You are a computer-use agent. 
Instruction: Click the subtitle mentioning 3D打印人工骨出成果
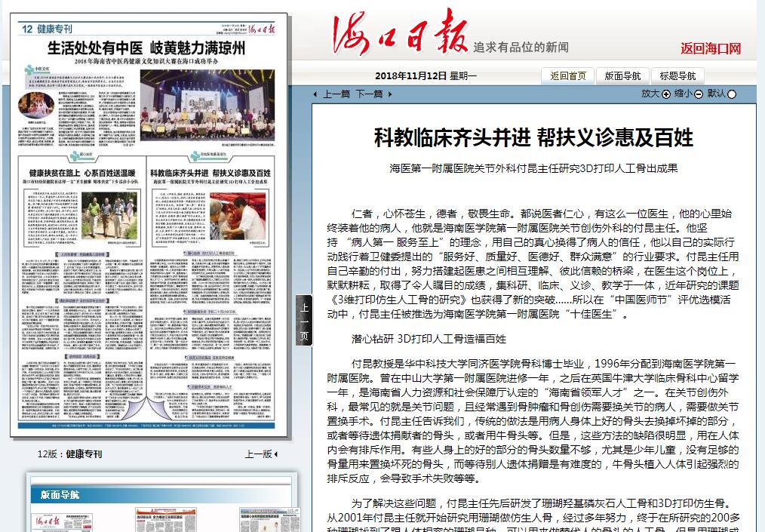coord(533,168)
